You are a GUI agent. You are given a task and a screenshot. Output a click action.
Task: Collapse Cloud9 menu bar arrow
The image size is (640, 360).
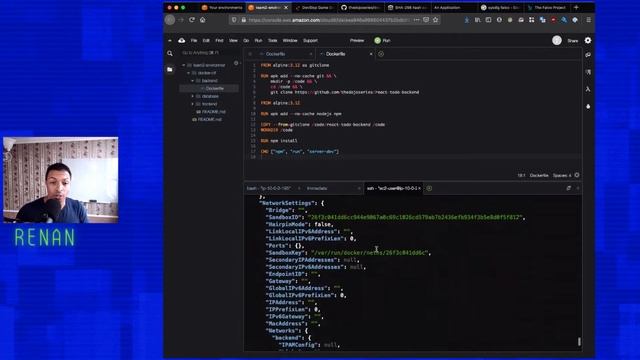click(x=170, y=40)
